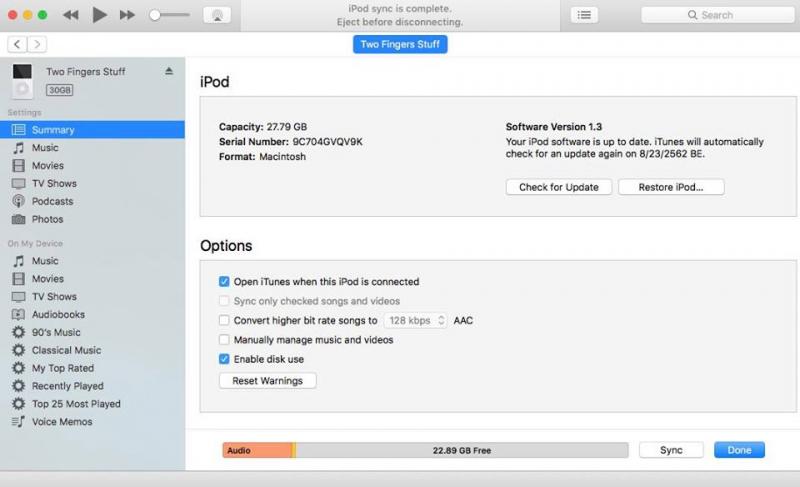This screenshot has width=800, height=487.
Task: Uncheck Enable disk use
Action: click(x=224, y=359)
